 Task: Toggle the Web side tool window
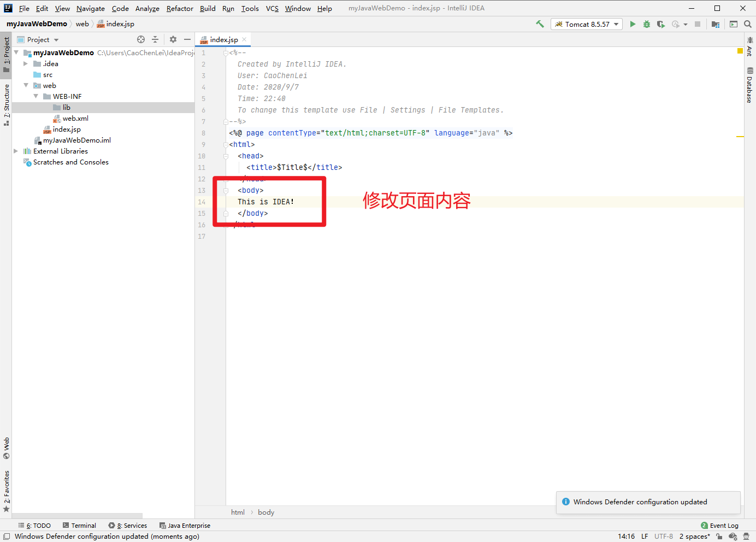tap(6, 448)
